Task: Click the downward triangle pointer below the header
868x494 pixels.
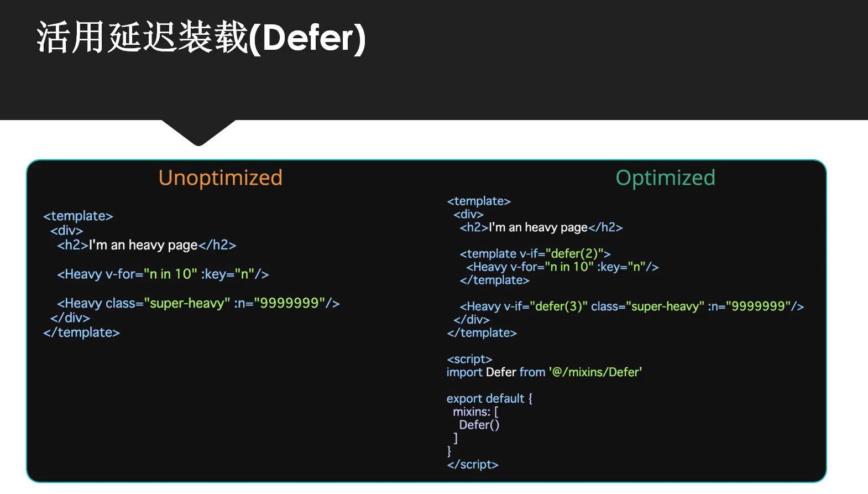Action: pyautogui.click(x=198, y=133)
